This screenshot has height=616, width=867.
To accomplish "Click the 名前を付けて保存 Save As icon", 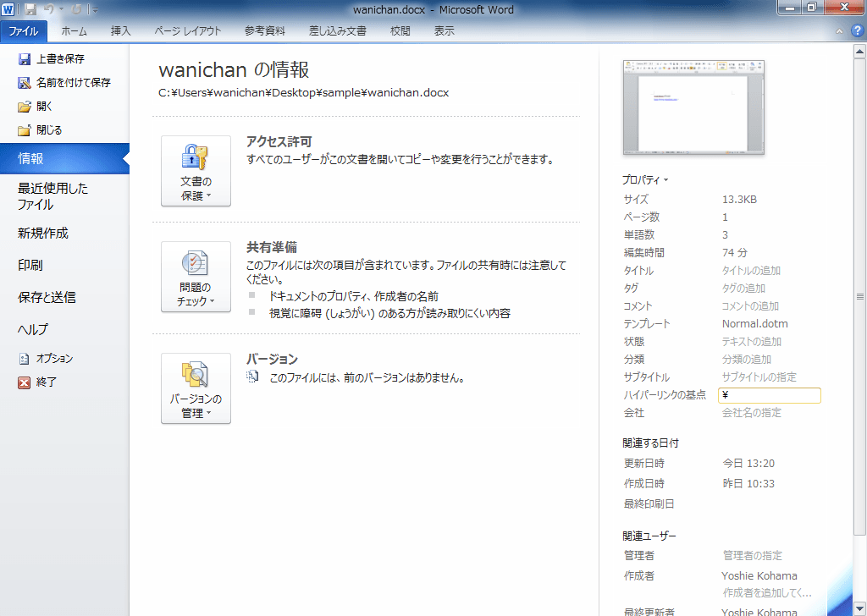I will click(25, 83).
